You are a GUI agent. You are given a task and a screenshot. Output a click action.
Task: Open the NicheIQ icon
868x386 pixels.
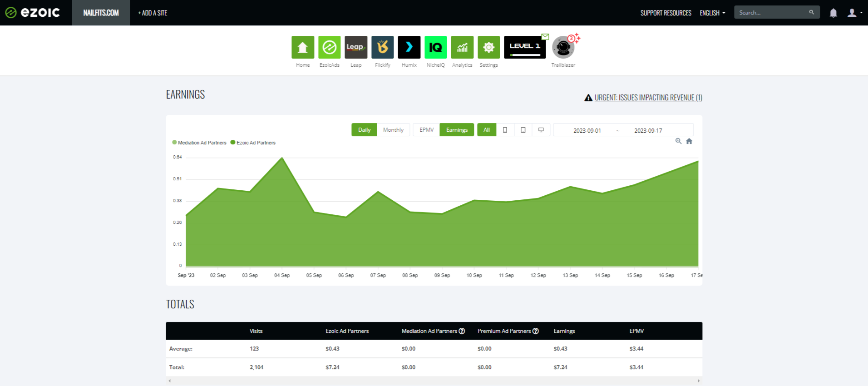pos(435,47)
